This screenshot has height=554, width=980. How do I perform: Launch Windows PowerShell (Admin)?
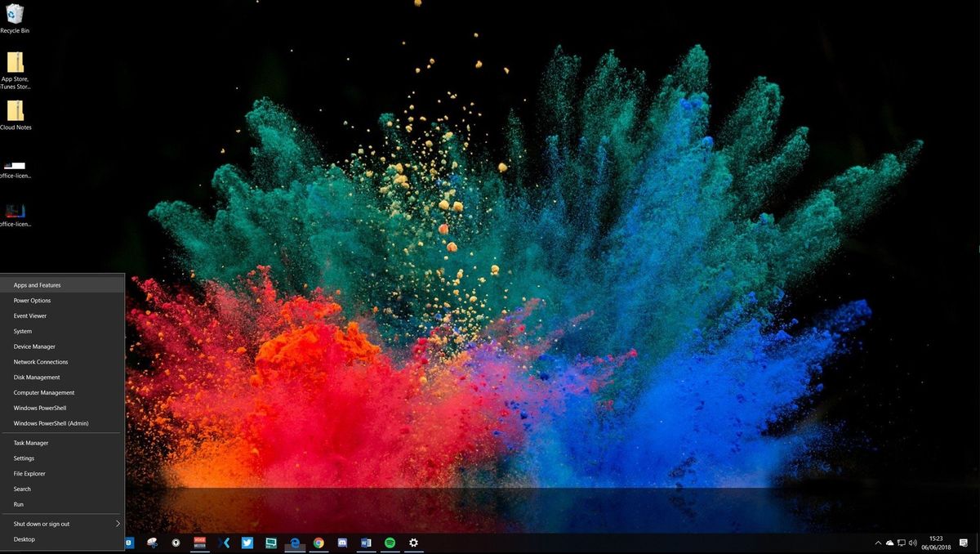click(51, 423)
